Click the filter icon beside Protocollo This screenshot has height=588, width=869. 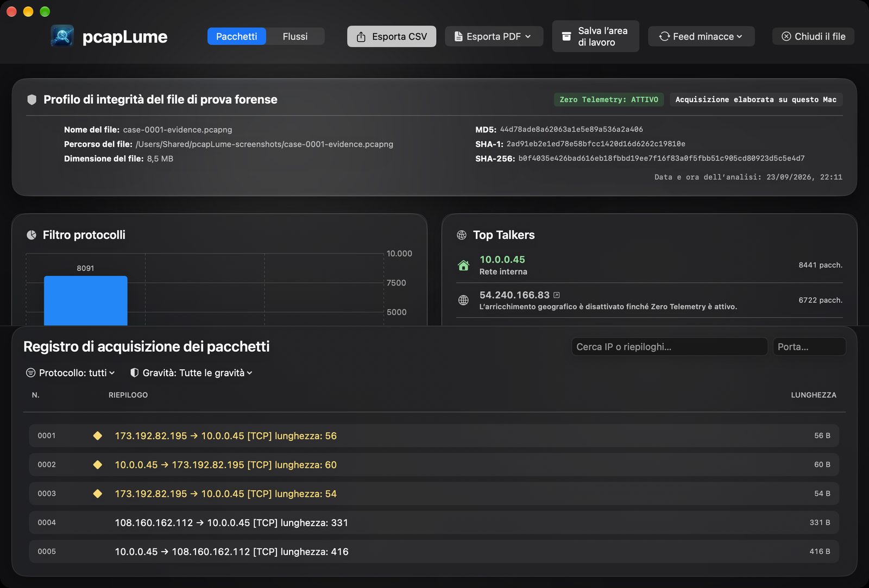(x=31, y=373)
